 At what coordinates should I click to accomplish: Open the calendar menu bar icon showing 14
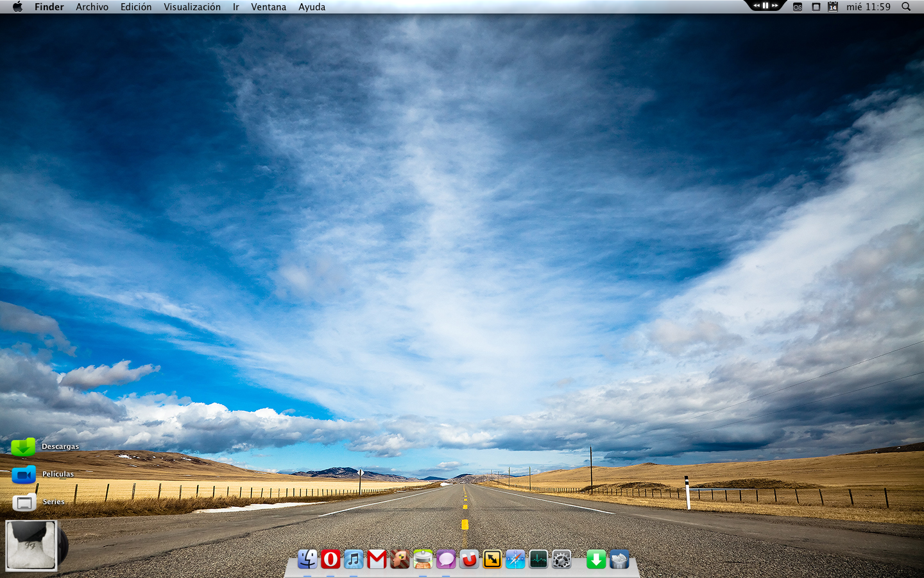[833, 6]
